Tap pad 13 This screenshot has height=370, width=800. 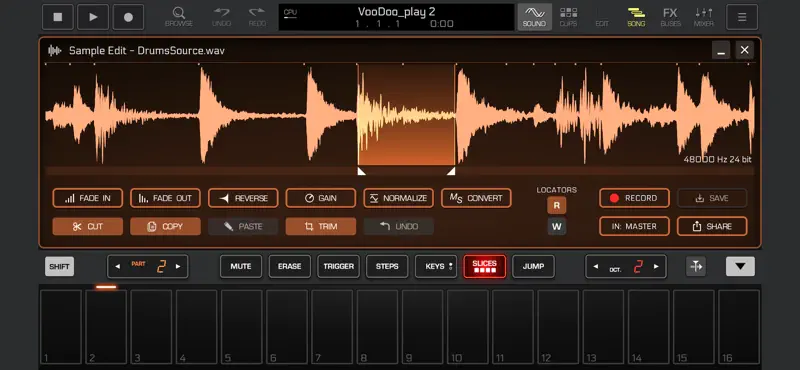604,327
